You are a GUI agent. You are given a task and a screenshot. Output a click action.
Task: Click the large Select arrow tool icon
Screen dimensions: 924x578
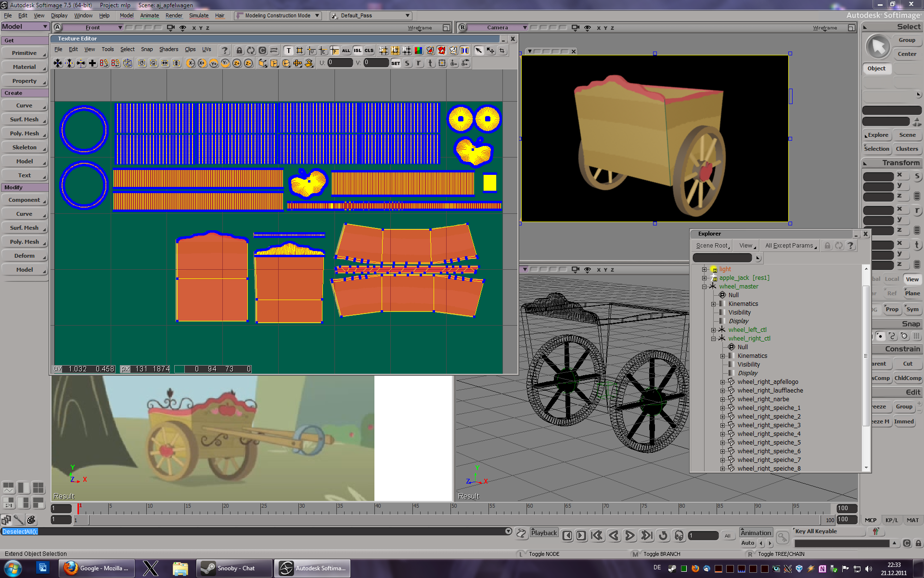coord(878,47)
